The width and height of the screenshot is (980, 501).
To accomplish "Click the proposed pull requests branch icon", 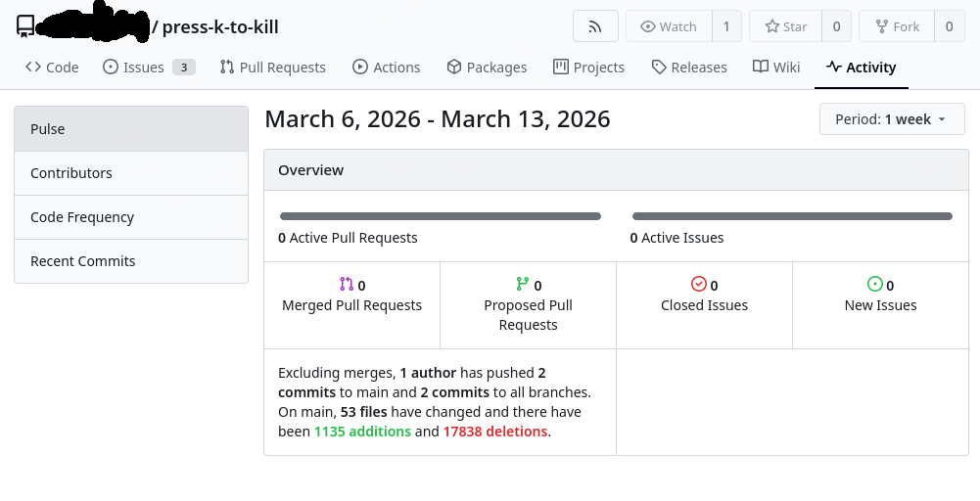I will tap(523, 284).
